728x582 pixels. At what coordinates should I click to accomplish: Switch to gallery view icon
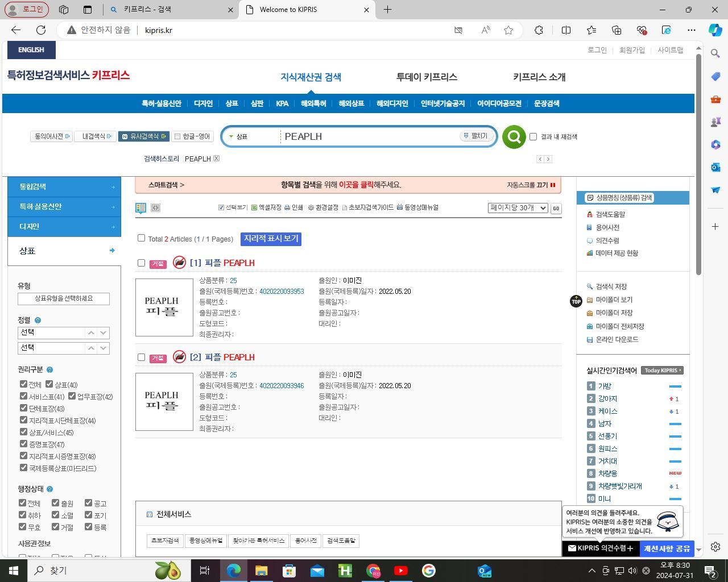[x=155, y=208]
